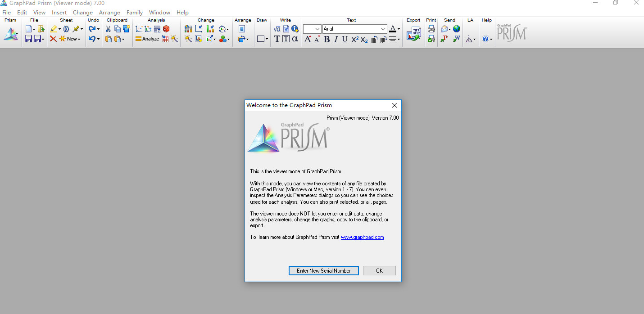The image size is (644, 314).
Task: Open the Window menu
Action: coord(160,13)
